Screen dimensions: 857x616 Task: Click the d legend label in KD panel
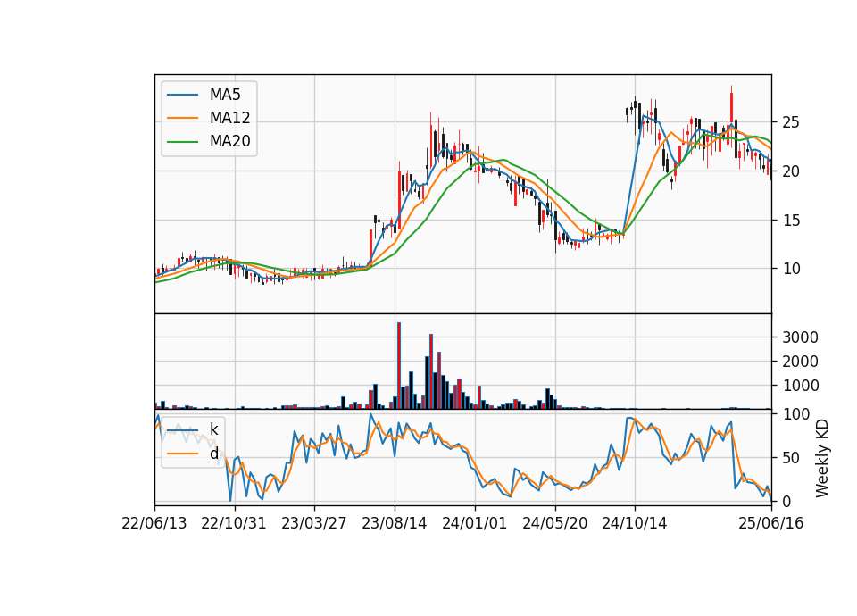click(213, 454)
